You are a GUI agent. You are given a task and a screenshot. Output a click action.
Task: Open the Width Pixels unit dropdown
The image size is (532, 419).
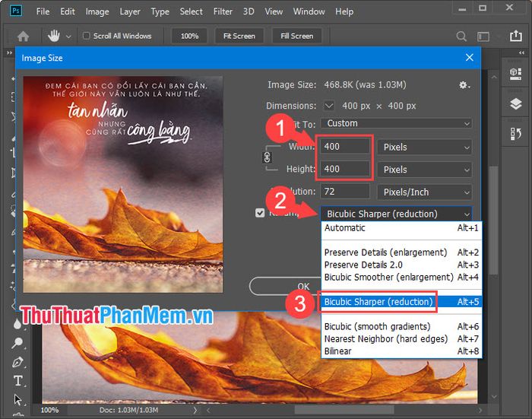(x=424, y=148)
